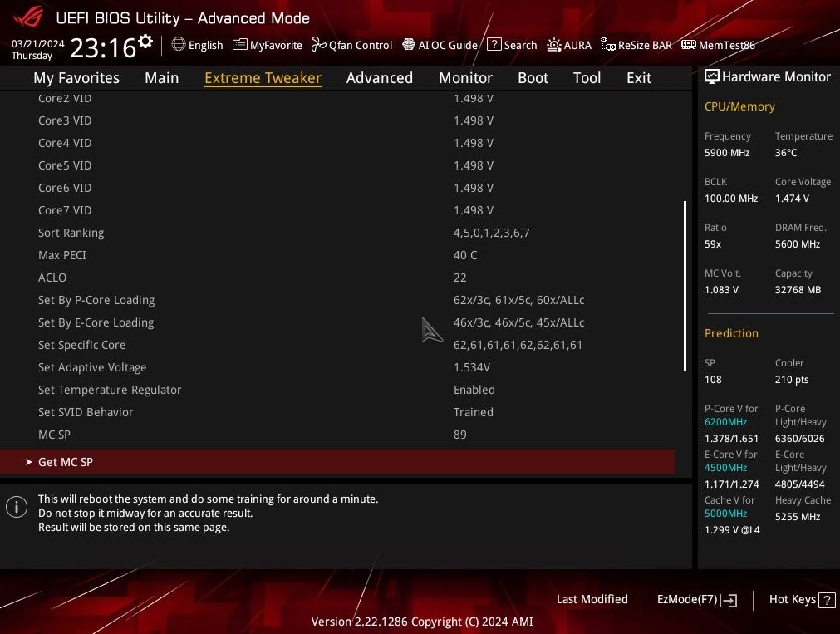This screenshot has width=840, height=634.
Task: Go to the Exit tab
Action: coord(639,78)
